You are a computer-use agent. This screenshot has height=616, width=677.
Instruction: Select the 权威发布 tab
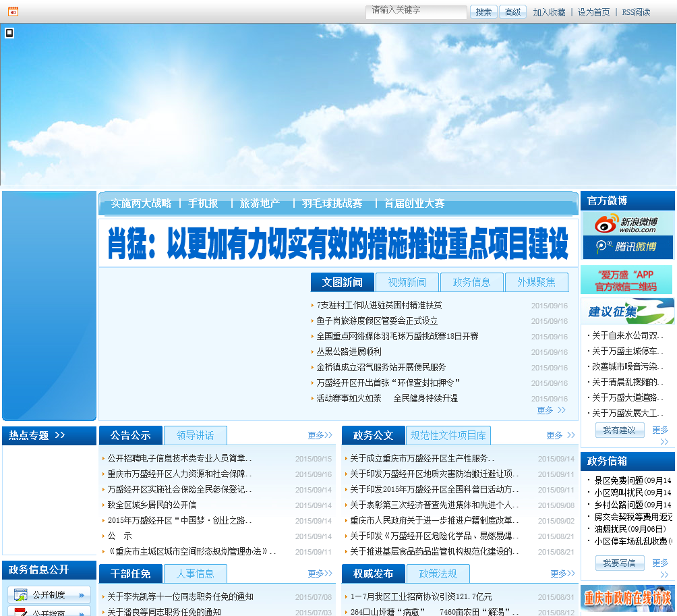coord(374,573)
